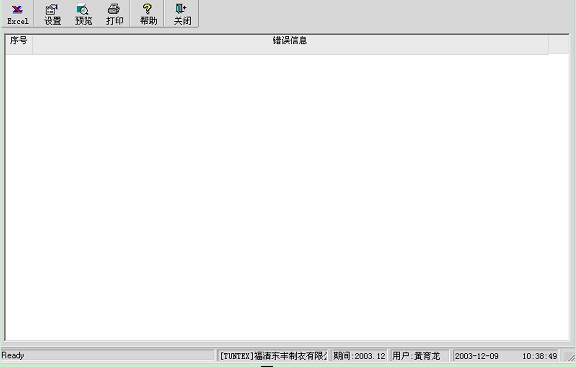The width and height of the screenshot is (576, 367).
Task: Click the '关闭' text label in the toolbar
Action: click(x=182, y=21)
